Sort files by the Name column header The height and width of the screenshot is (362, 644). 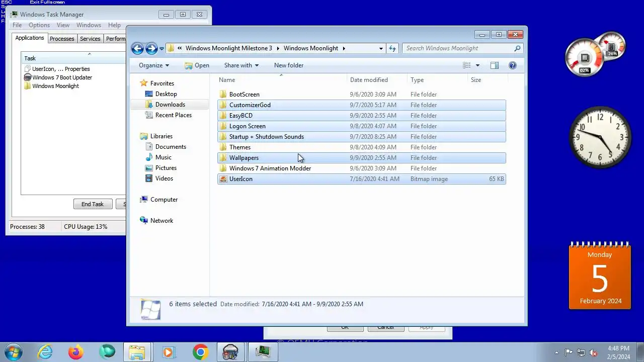click(x=282, y=80)
